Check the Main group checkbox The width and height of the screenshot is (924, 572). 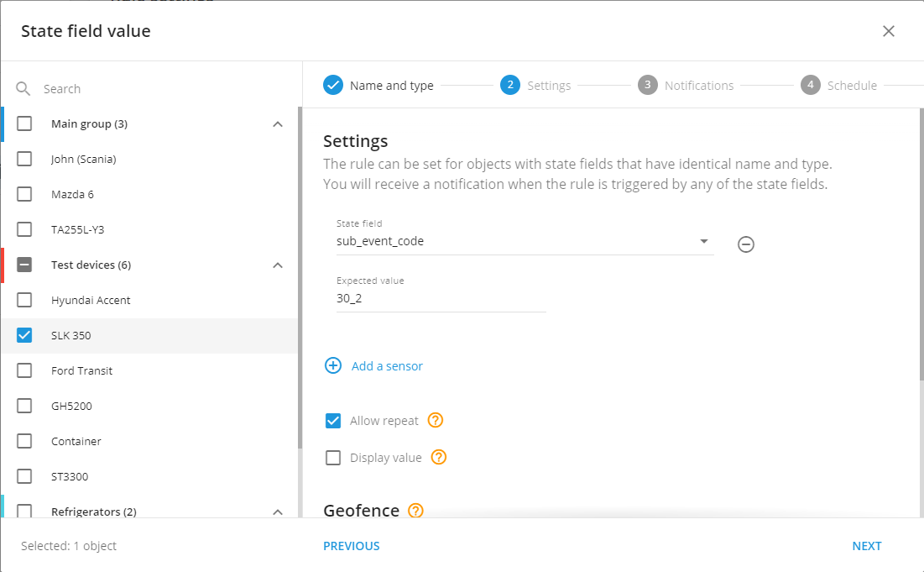tap(24, 123)
